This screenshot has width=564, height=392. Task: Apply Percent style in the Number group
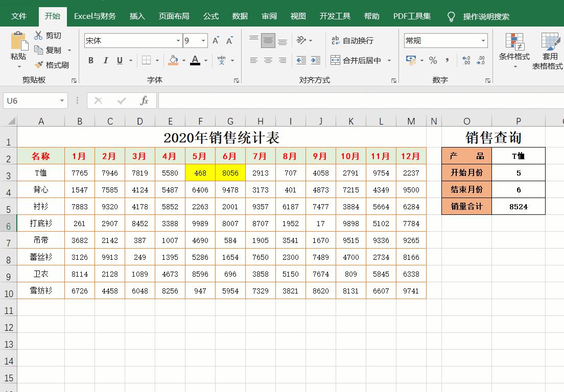pyautogui.click(x=433, y=60)
